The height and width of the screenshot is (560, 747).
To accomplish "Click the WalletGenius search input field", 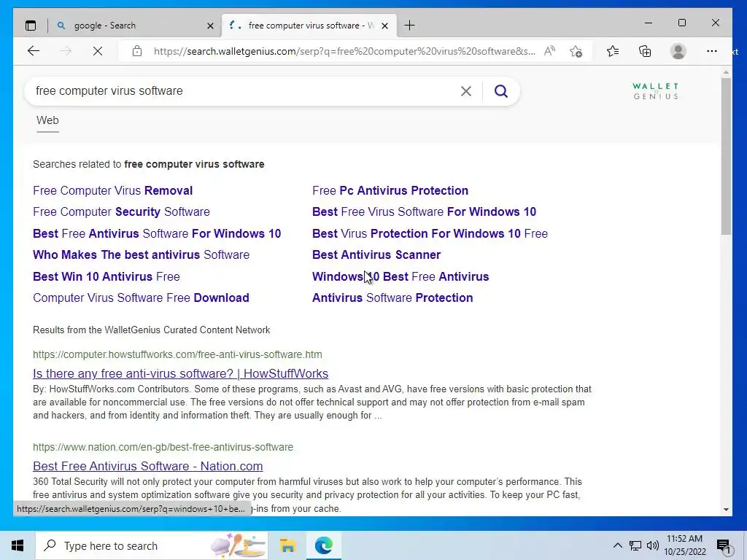I will pos(243,91).
